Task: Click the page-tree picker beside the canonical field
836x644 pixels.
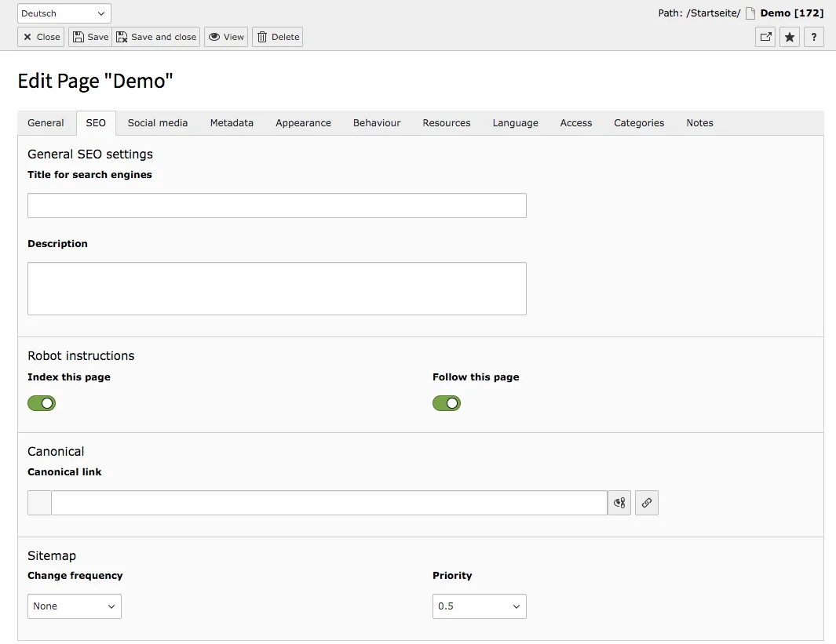Action: [x=619, y=502]
